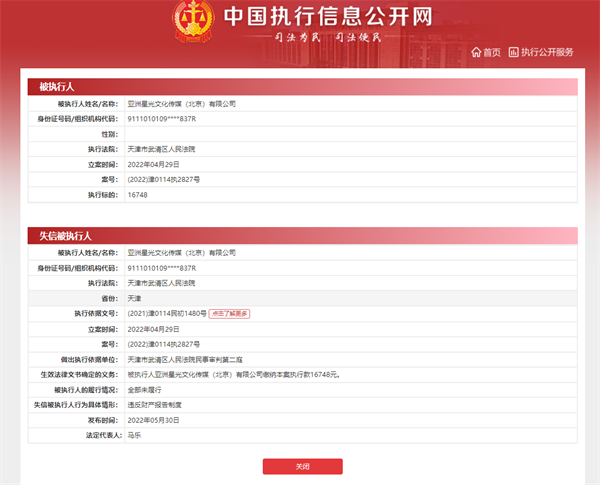Screen dimensions: 600x485
Task: Select the 2022年05月30日 publish date
Action: (153, 420)
